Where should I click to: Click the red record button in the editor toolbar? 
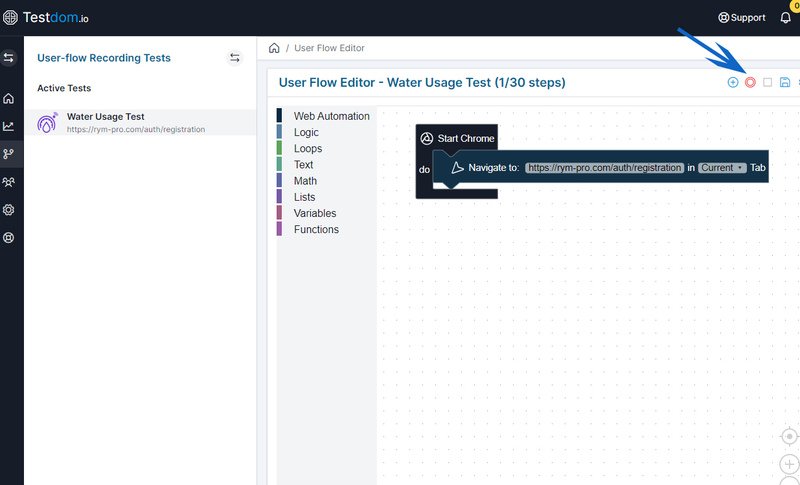750,82
